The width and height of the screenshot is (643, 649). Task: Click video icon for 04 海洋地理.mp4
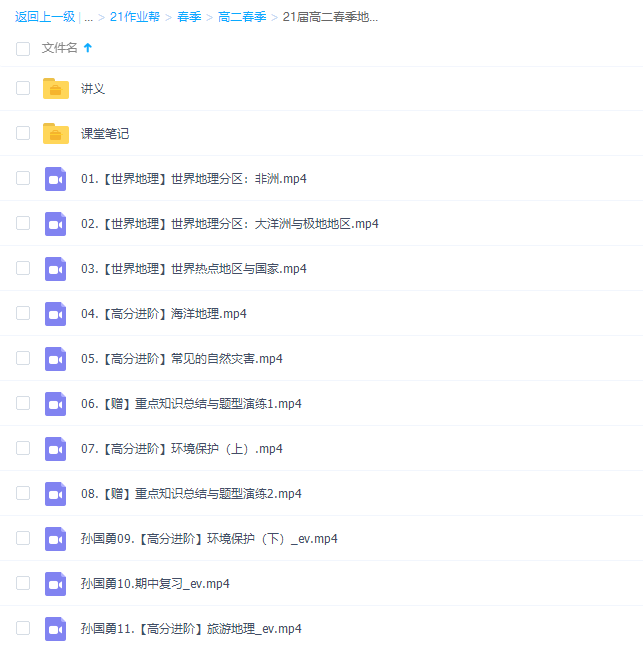pyautogui.click(x=56, y=314)
